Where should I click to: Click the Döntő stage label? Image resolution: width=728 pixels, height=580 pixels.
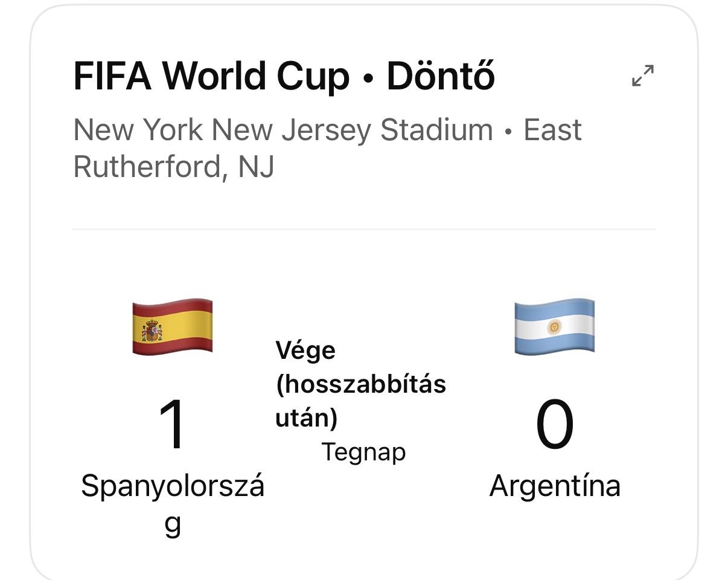coord(441,76)
